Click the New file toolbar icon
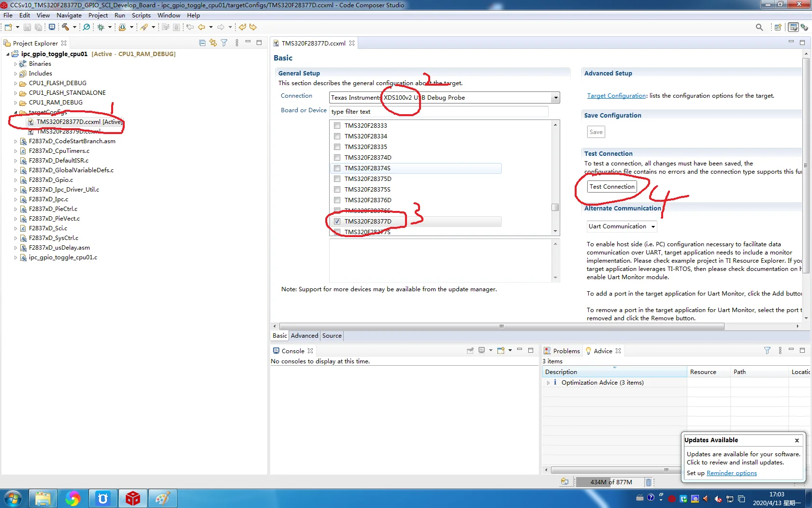The image size is (812, 508). click(x=8, y=27)
